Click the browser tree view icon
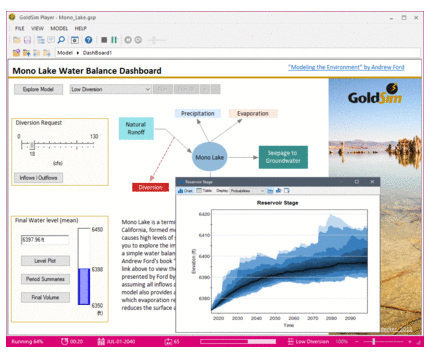The image size is (431, 362). pos(41,40)
